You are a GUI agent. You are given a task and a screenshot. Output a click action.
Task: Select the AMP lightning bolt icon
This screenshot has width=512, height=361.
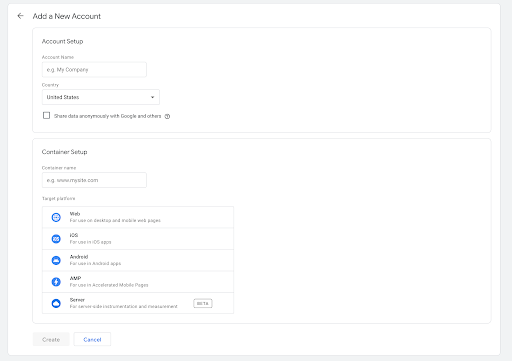coord(56,282)
